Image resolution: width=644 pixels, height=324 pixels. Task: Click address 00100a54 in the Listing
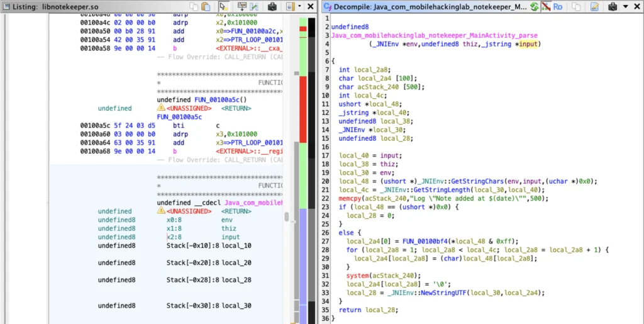(x=96, y=40)
